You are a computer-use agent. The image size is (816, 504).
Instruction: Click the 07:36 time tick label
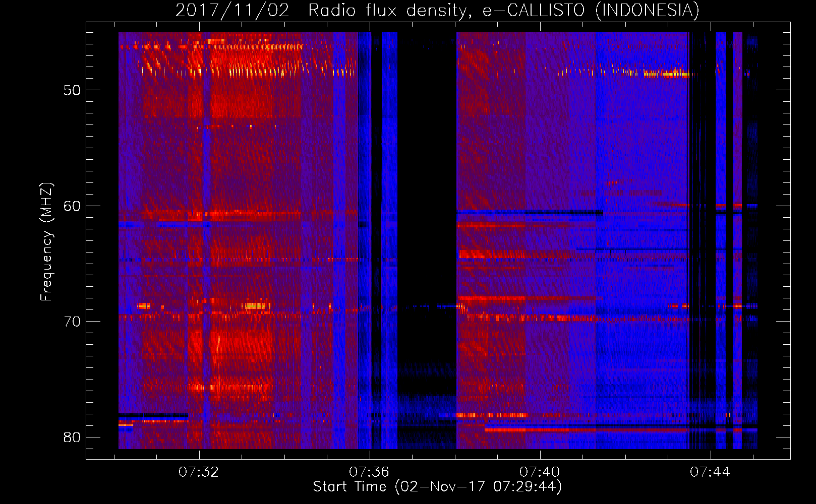[369, 472]
